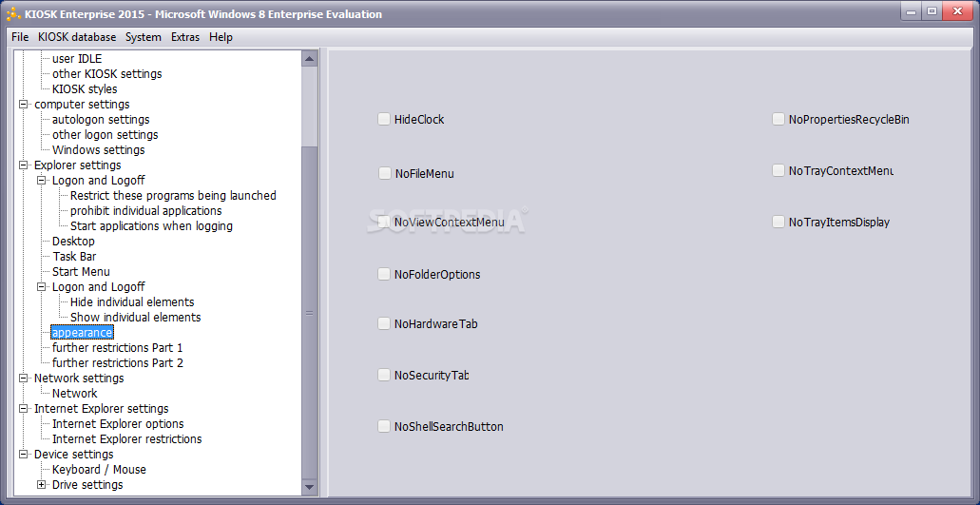This screenshot has height=505, width=980.
Task: Check the NoTrayContextMenu checkbox
Action: 778,170
